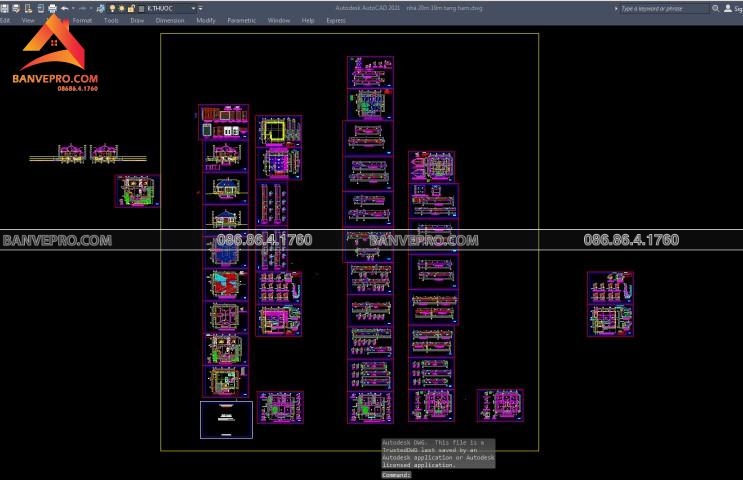The width and height of the screenshot is (743, 480).
Task: Open the Modify menu
Action: pos(206,20)
